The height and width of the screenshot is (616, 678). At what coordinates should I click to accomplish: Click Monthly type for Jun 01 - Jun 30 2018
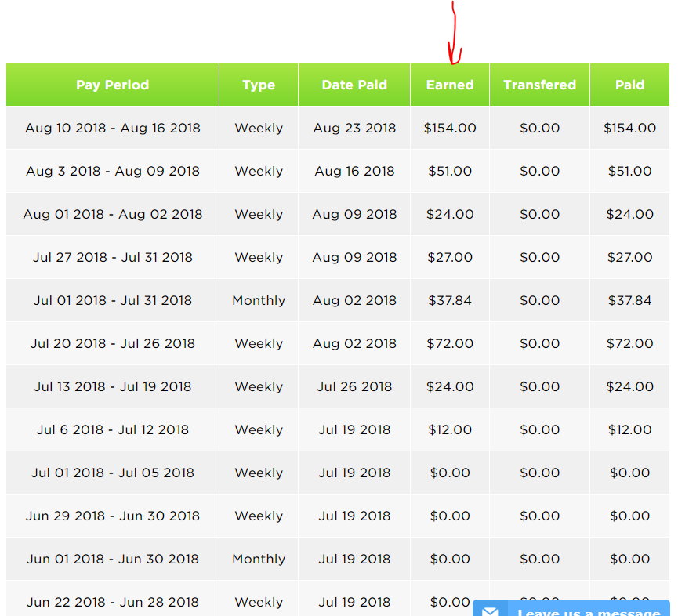coord(259,559)
